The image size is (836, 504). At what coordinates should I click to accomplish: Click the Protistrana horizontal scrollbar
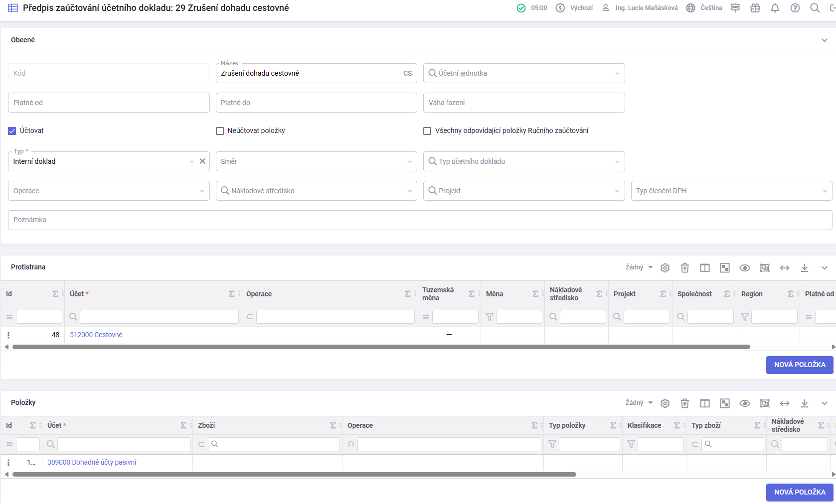click(x=381, y=347)
